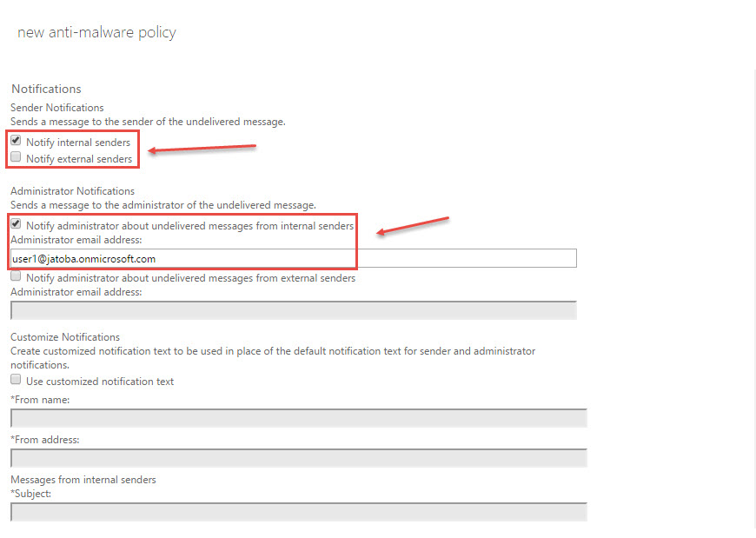Click the "*Subject:" field label
The image size is (756, 538).
point(30,493)
